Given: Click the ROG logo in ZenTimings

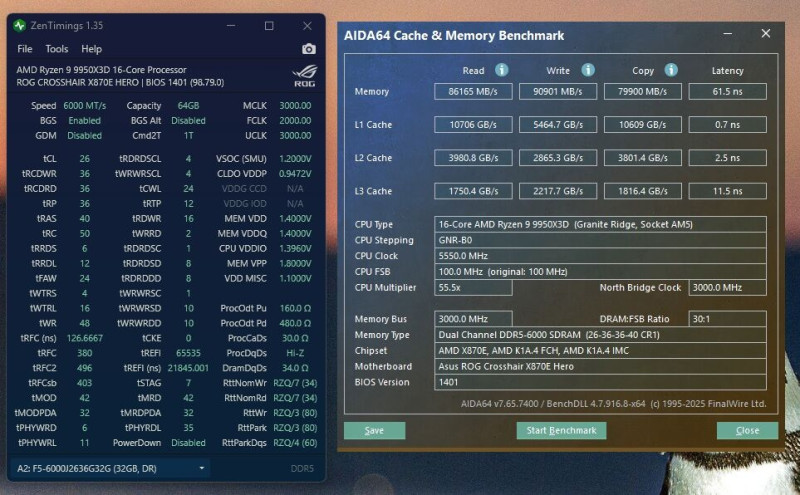Looking at the screenshot, I should pyautogui.click(x=305, y=76).
